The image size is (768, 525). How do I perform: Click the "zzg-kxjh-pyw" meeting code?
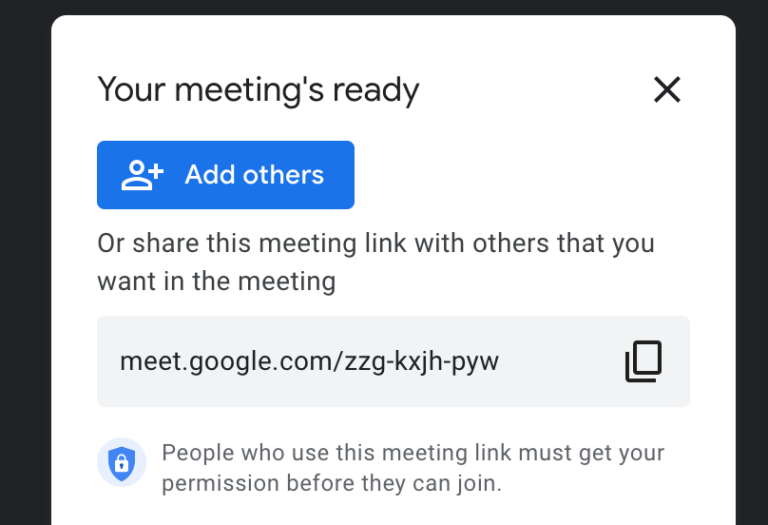pos(422,361)
